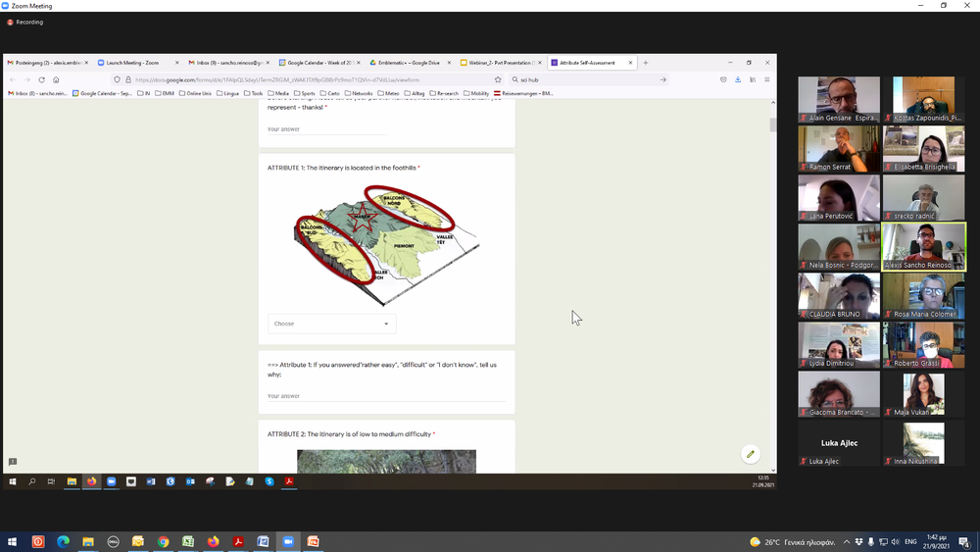Switch input language via ENG indicator
Screen dimensions: 980x552
coord(909,541)
